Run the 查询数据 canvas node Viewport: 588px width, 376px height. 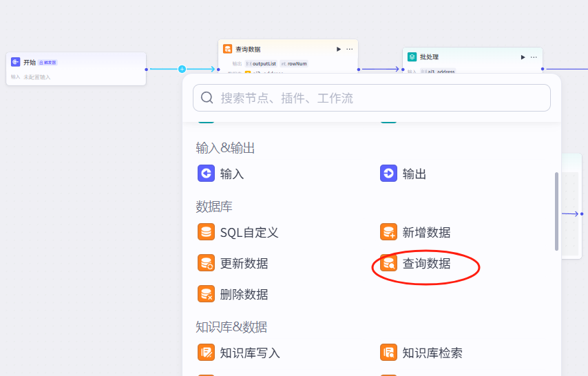(339, 49)
